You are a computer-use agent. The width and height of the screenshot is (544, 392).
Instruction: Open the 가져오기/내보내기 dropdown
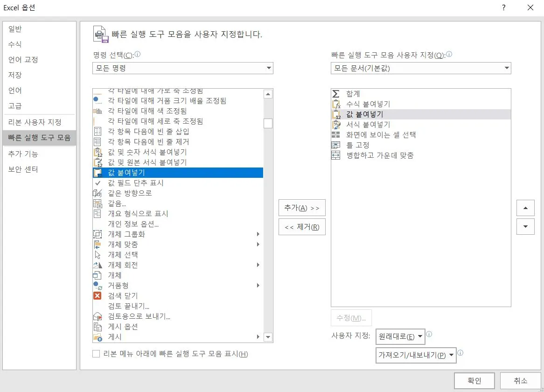[415, 355]
